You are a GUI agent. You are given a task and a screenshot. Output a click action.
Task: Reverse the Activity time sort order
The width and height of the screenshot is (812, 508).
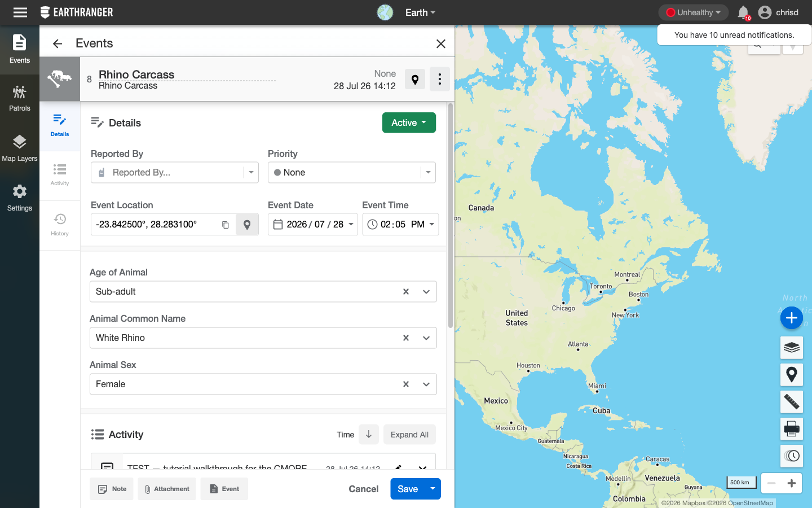[369, 435]
